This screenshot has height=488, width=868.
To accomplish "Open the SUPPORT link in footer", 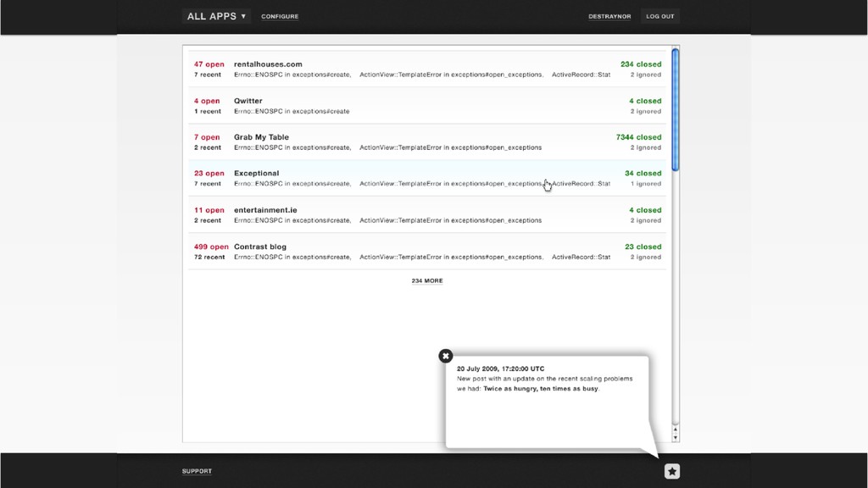I will tap(197, 471).
